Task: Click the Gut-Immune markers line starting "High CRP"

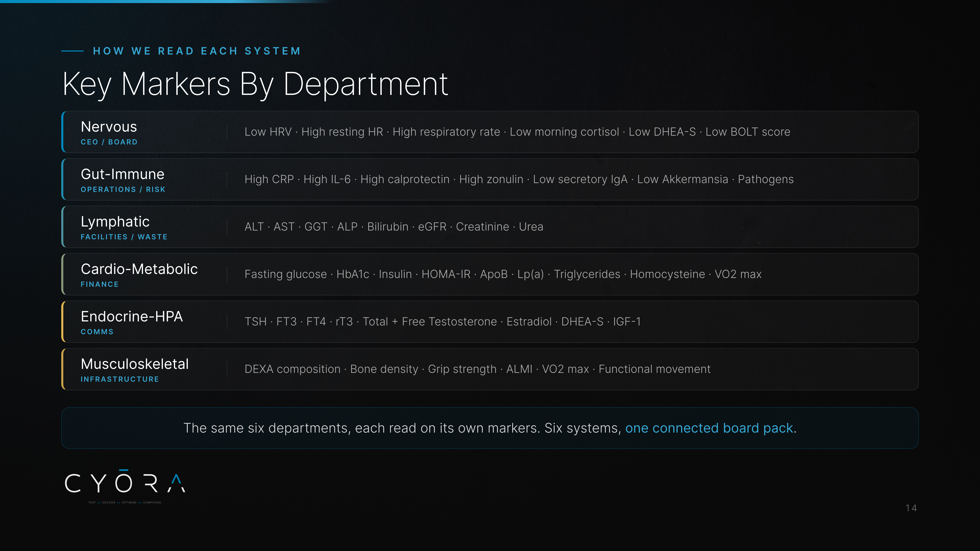Action: click(519, 179)
